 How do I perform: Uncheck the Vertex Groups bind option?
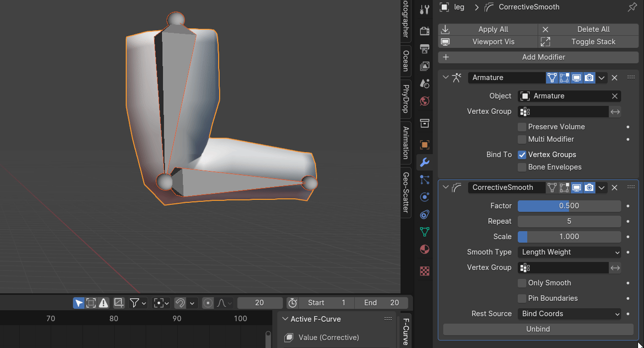[x=522, y=155]
